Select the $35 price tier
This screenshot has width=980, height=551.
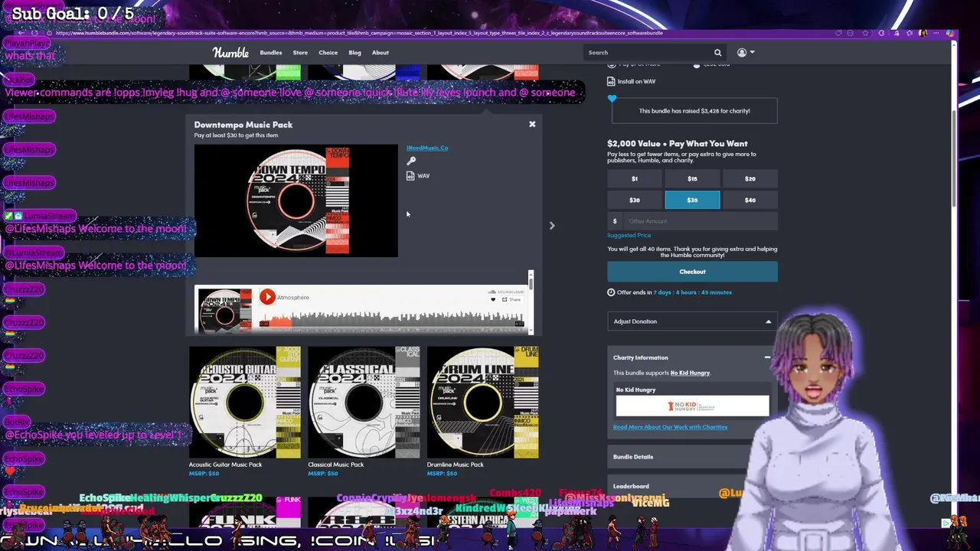[692, 200]
